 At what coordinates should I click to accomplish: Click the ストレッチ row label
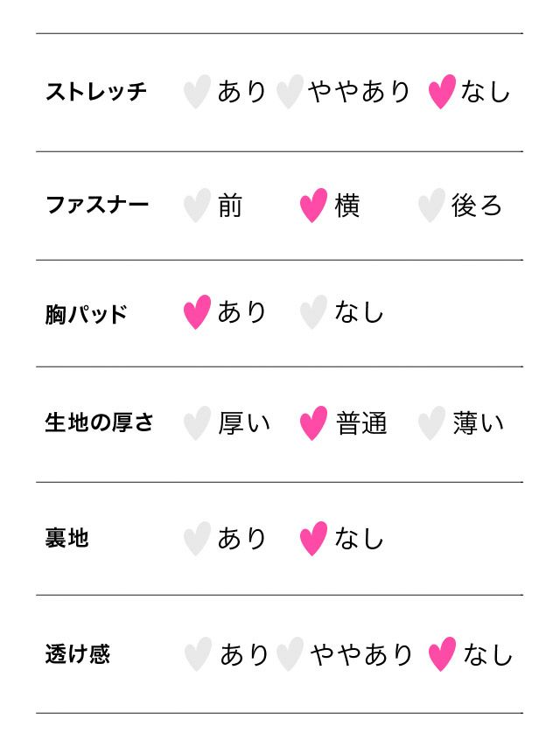point(96,92)
